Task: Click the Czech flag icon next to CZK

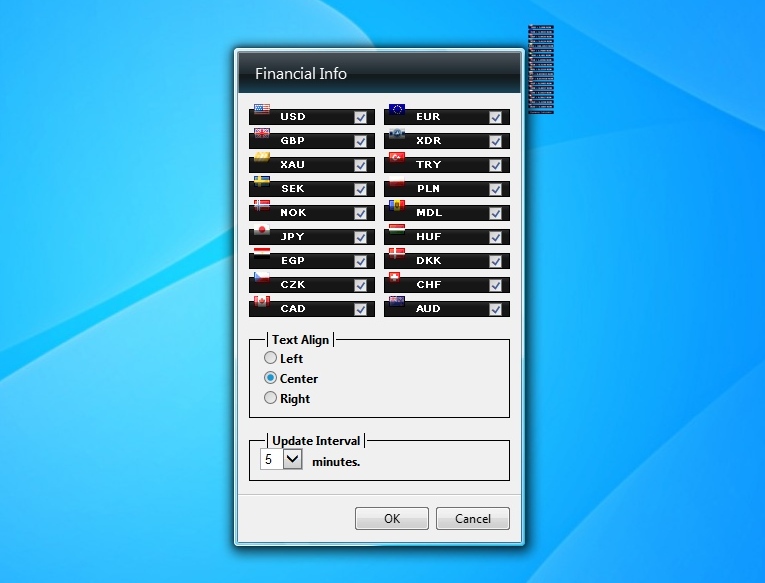Action: coord(262,276)
